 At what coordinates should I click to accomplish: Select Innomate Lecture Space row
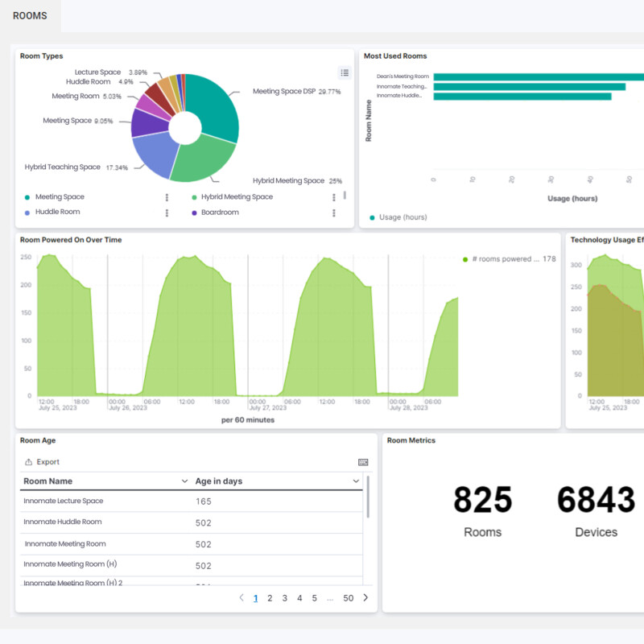click(192, 501)
